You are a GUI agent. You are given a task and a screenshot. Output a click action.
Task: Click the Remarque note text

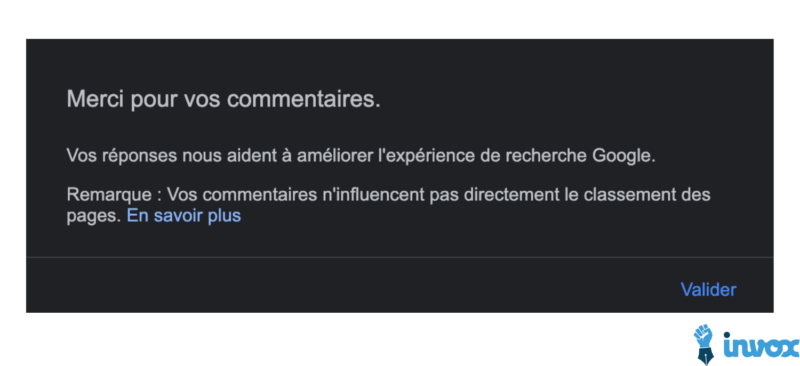pyautogui.click(x=388, y=205)
